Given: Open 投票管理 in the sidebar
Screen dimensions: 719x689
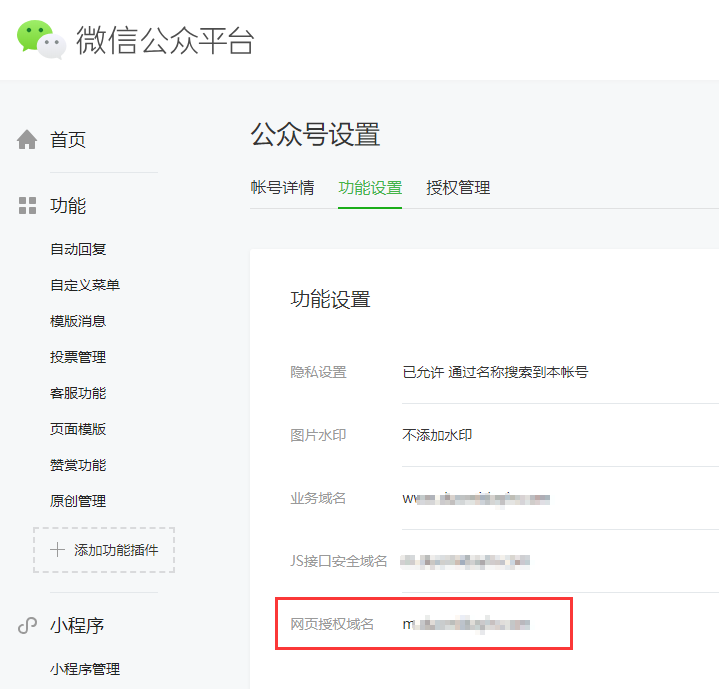Looking at the screenshot, I should 78,357.
